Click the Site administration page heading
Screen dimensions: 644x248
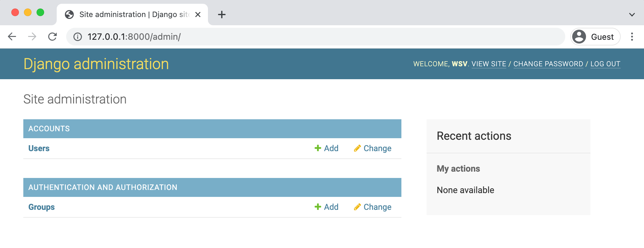[75, 99]
